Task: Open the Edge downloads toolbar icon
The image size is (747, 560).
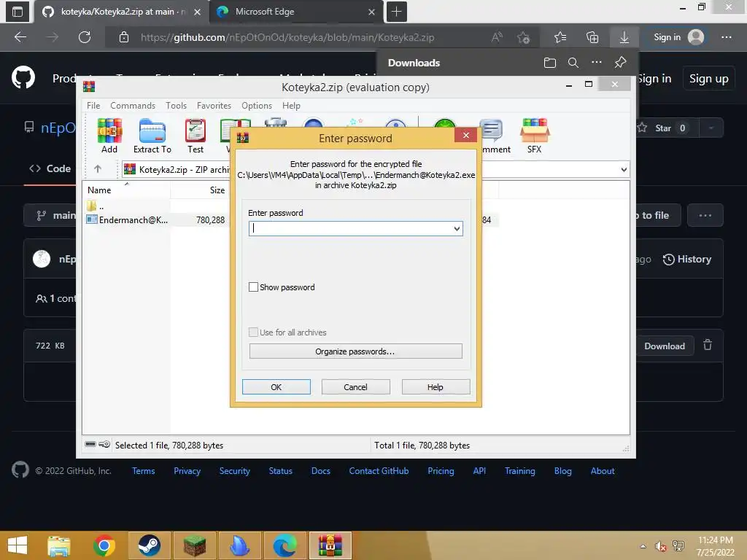Action: (624, 37)
